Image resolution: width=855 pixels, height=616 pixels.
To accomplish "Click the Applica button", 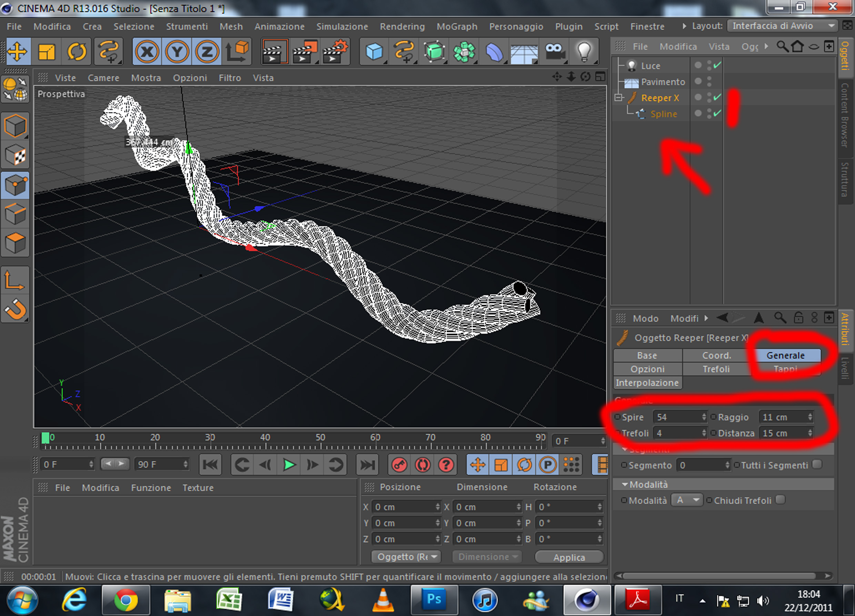I will click(x=569, y=557).
